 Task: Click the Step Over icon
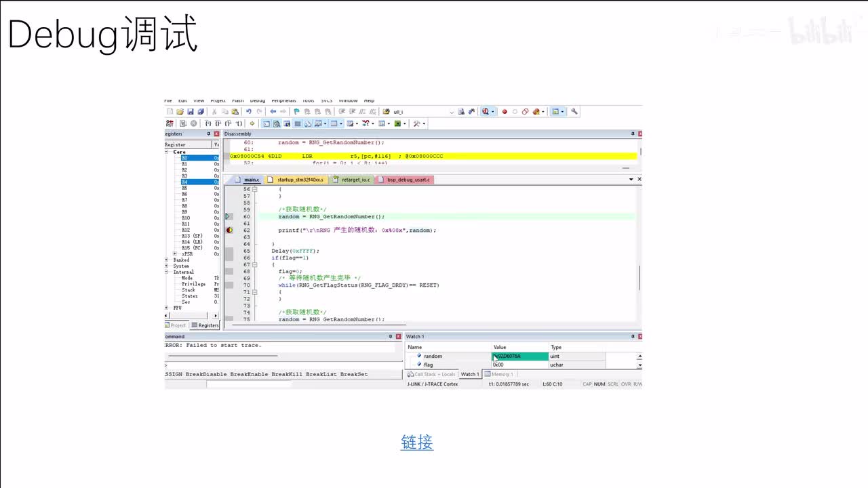218,123
